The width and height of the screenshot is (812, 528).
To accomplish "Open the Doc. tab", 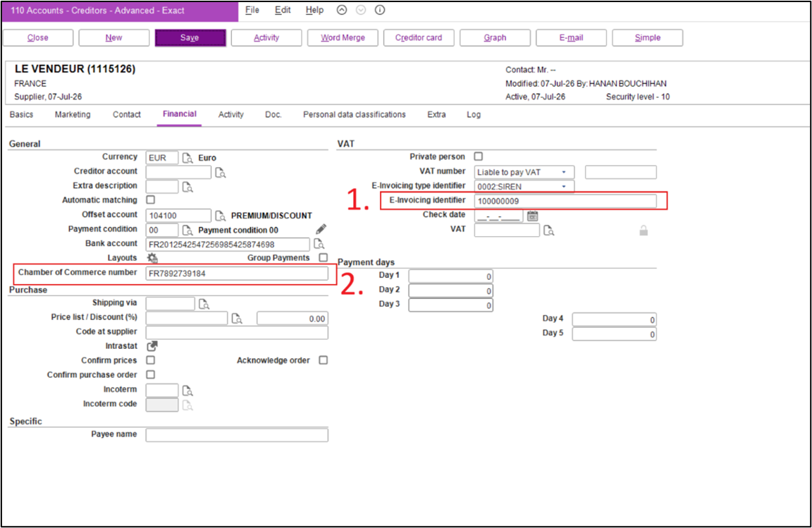I will (x=273, y=114).
